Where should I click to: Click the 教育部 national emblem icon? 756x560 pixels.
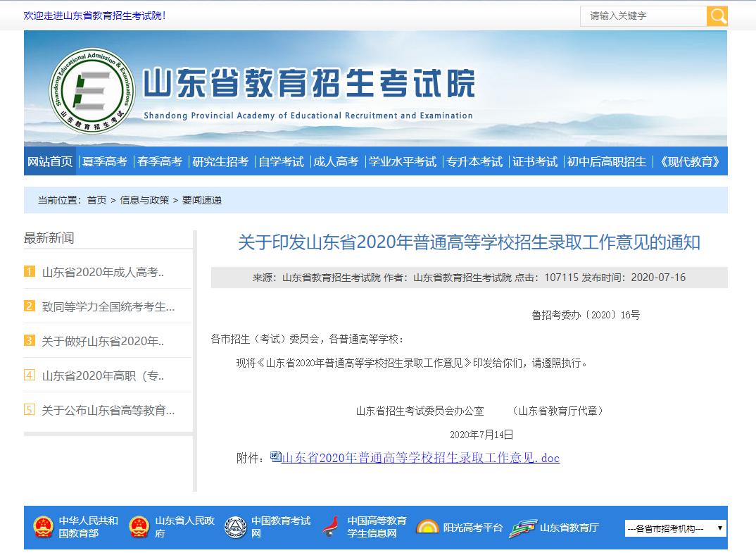(44, 528)
